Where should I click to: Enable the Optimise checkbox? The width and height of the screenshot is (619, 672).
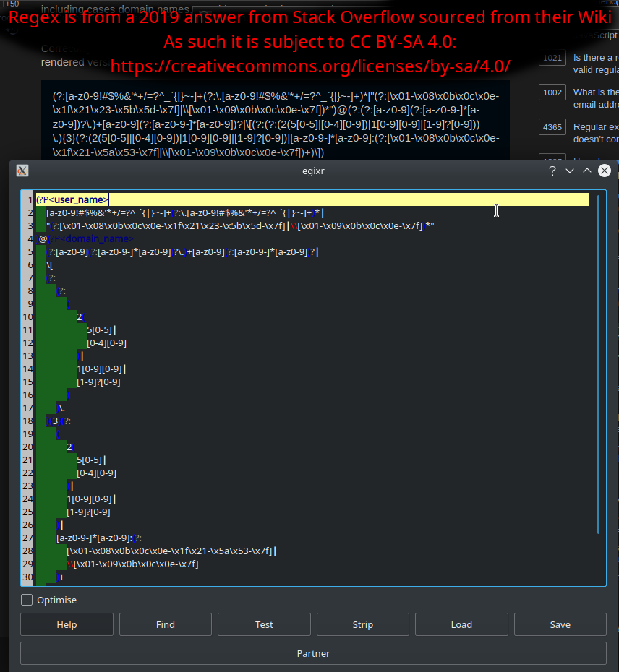(x=27, y=600)
